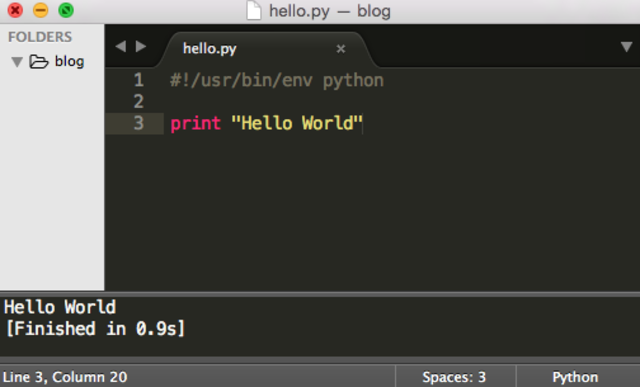Click the Line 3, Column 20 status

65,377
